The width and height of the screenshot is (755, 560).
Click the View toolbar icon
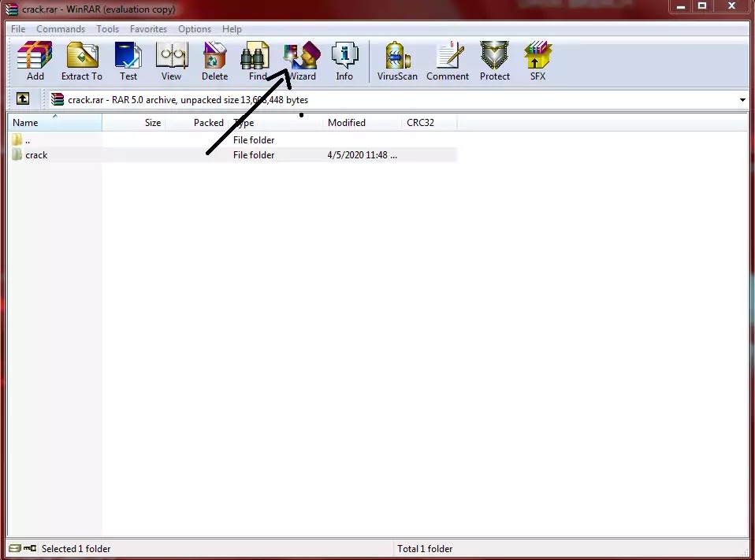172,61
